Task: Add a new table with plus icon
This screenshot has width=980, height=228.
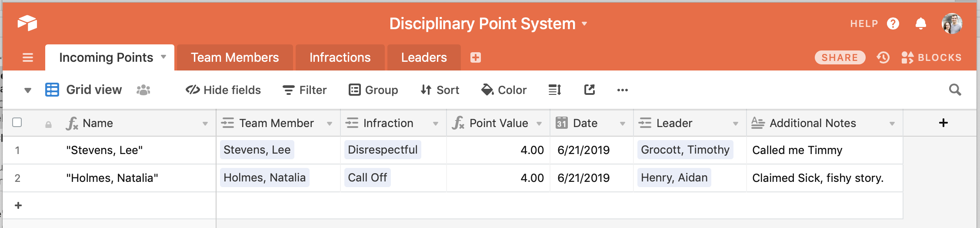Action: click(476, 57)
